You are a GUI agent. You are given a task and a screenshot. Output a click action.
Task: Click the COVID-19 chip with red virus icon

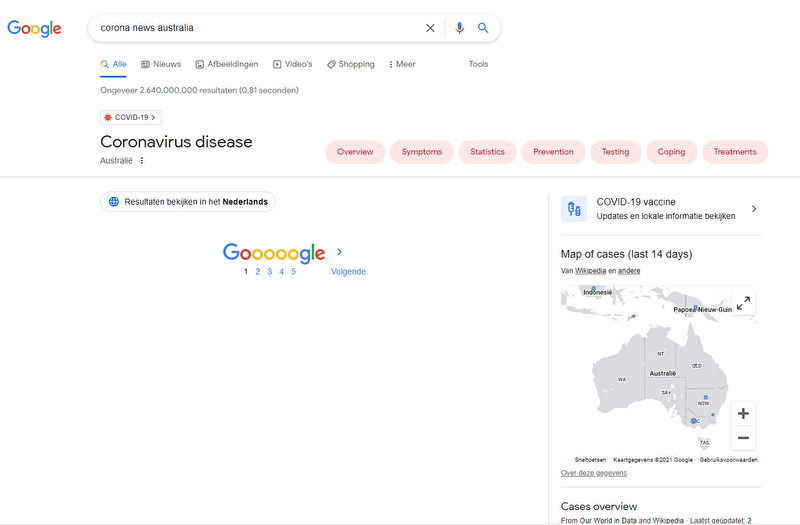pyautogui.click(x=131, y=117)
